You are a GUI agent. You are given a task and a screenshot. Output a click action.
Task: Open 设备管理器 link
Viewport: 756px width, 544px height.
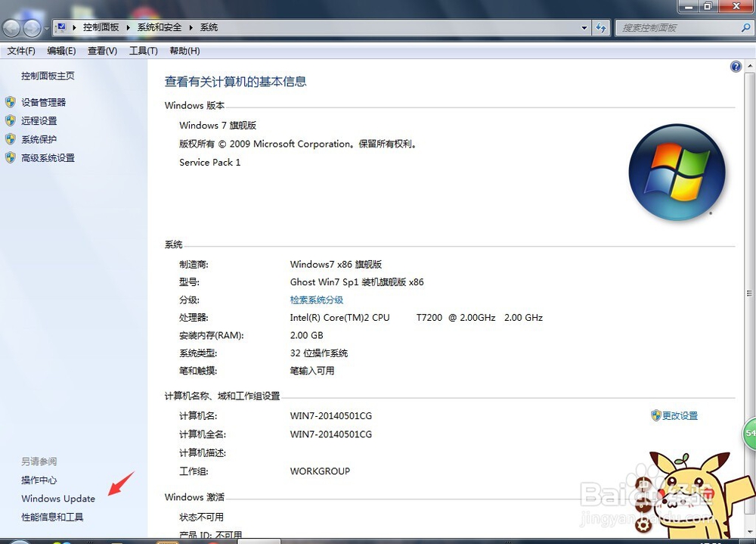(x=43, y=102)
